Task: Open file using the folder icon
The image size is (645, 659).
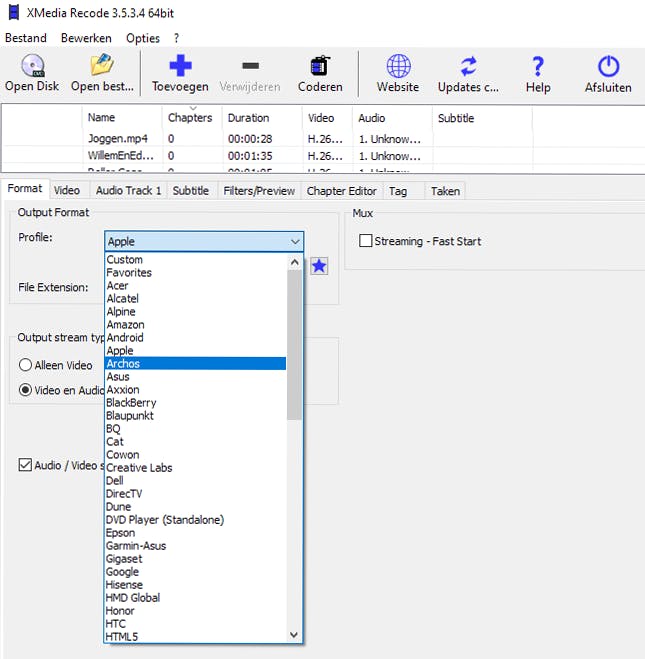Action: tap(102, 65)
